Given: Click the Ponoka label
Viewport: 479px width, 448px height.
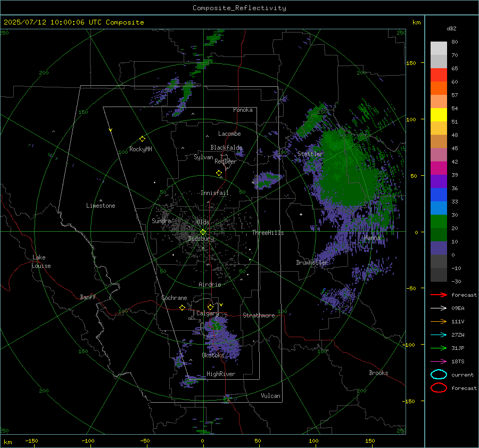Looking at the screenshot, I should [243, 110].
